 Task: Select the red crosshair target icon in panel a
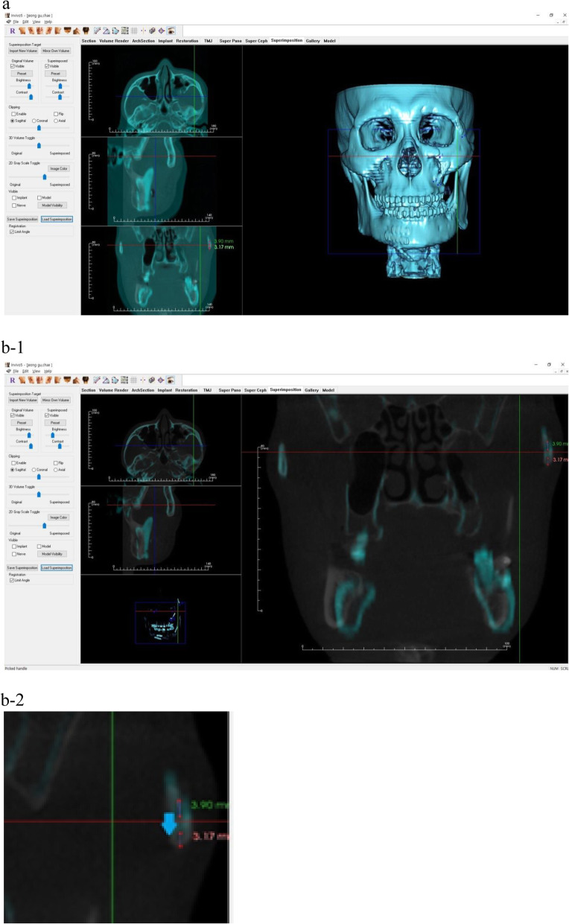point(162,31)
